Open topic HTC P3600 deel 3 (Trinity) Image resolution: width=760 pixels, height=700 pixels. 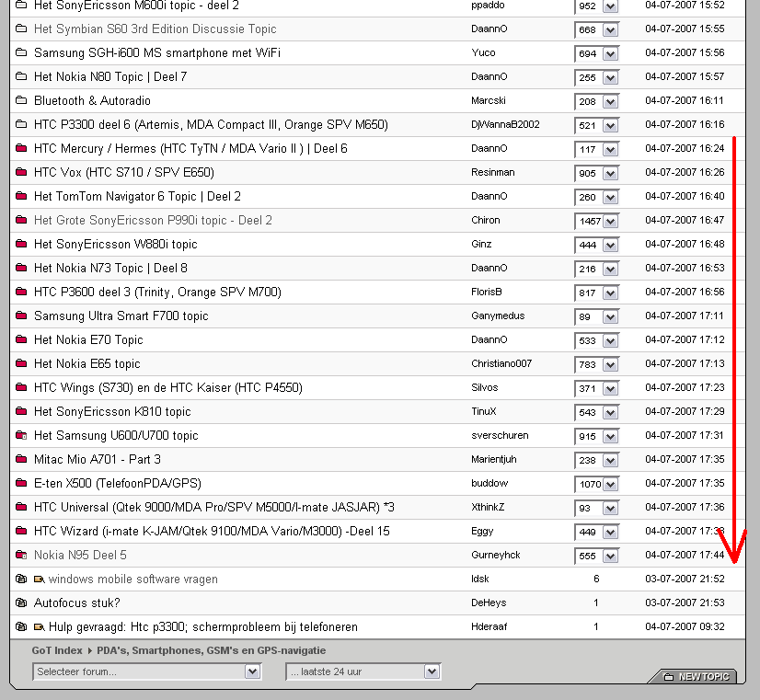pyautogui.click(x=157, y=293)
